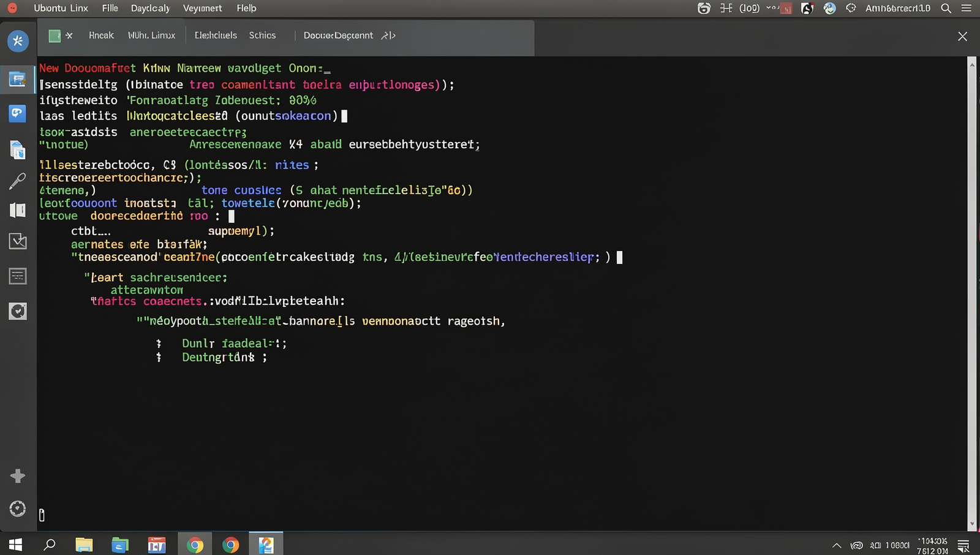The image size is (980, 555).
Task: Select the DoouerDeptennt tab
Action: (338, 36)
